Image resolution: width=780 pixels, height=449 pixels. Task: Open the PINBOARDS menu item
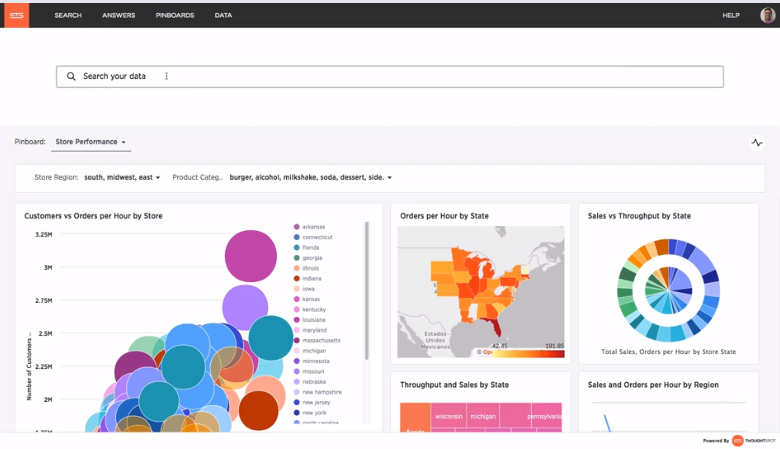[x=175, y=15]
